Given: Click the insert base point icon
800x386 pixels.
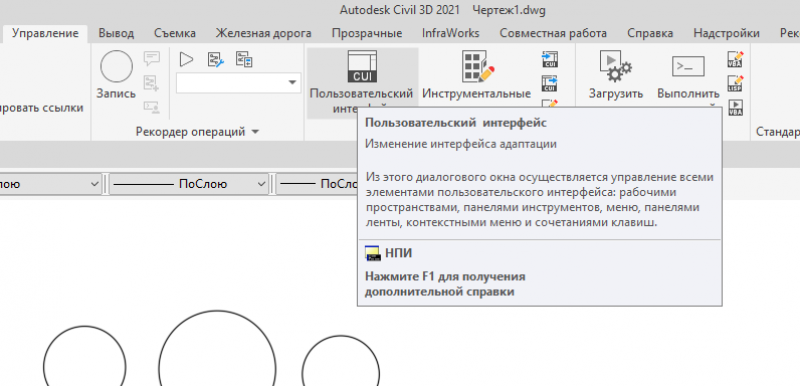Looking at the screenshot, I should click(x=152, y=83).
